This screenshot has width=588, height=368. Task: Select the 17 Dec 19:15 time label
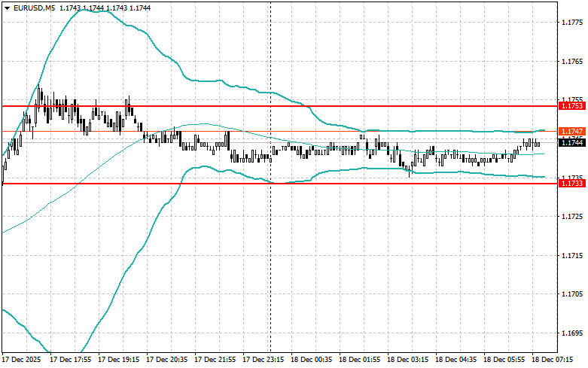click(x=118, y=360)
